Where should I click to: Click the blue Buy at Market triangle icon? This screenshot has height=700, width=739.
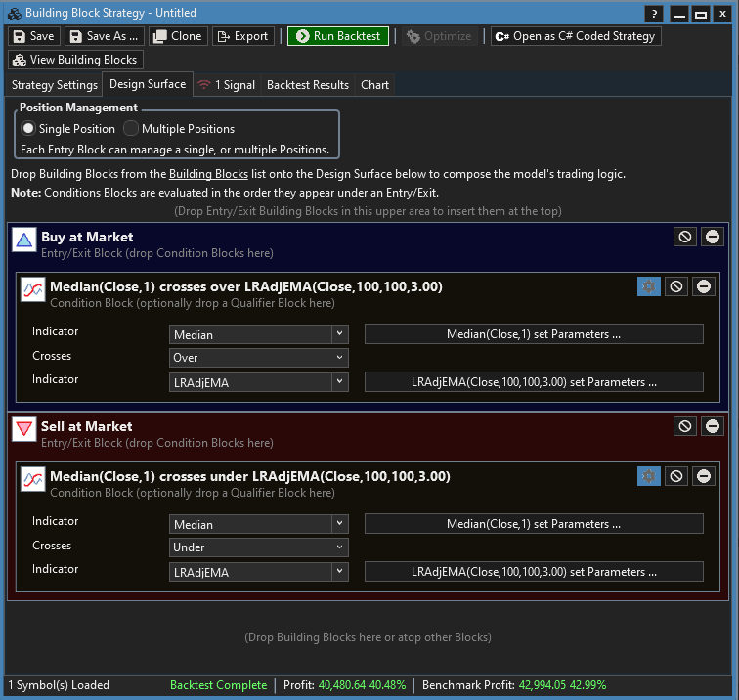pos(23,241)
